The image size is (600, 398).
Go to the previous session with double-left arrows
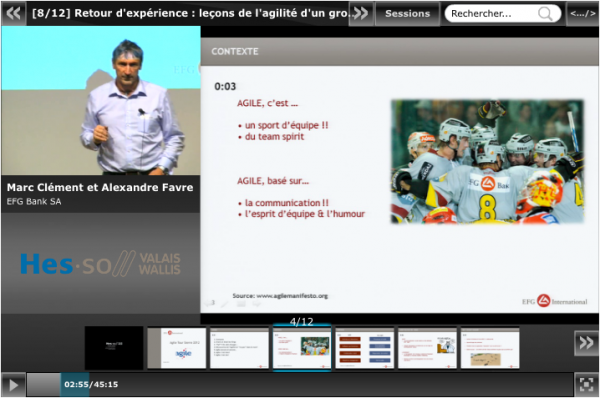[x=14, y=14]
